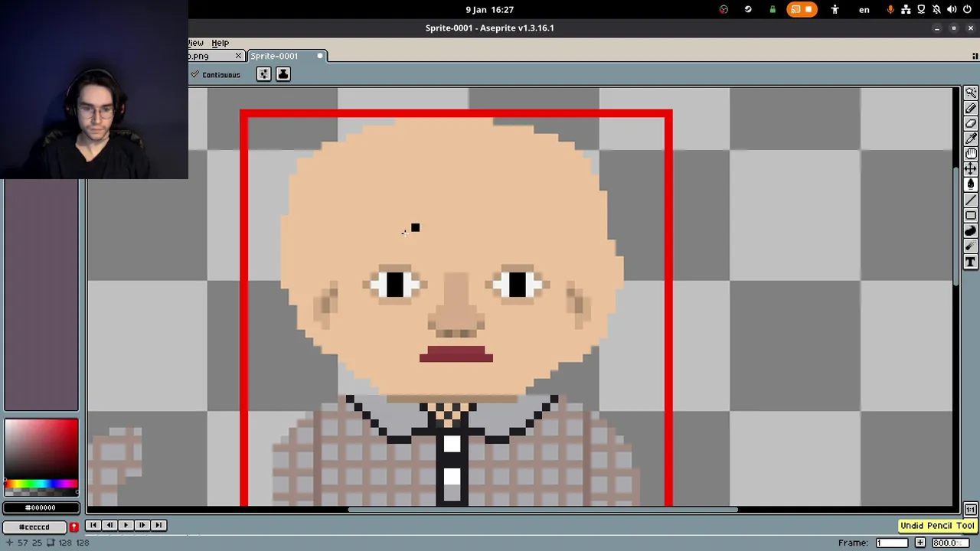Open the clock showing 9 Jan 16:27
Image resolution: width=980 pixels, height=551 pixels.
[490, 9]
